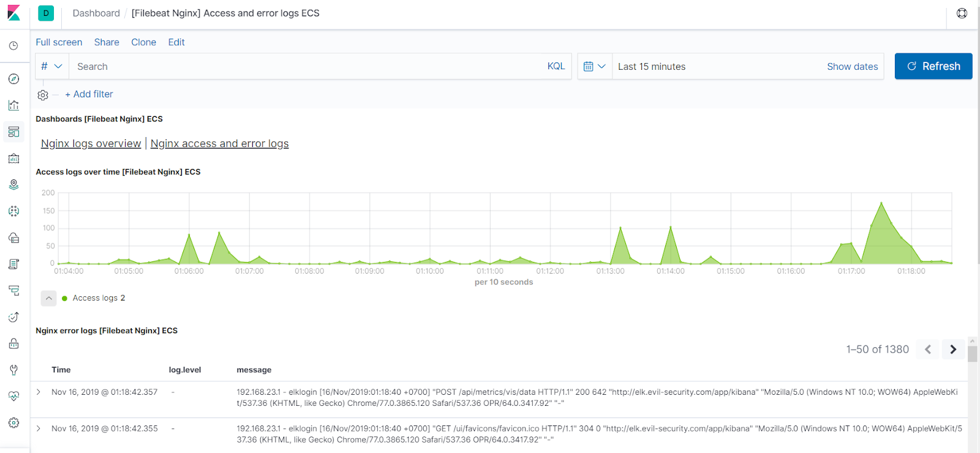Open Canvas icon in sidebar

[x=13, y=159]
